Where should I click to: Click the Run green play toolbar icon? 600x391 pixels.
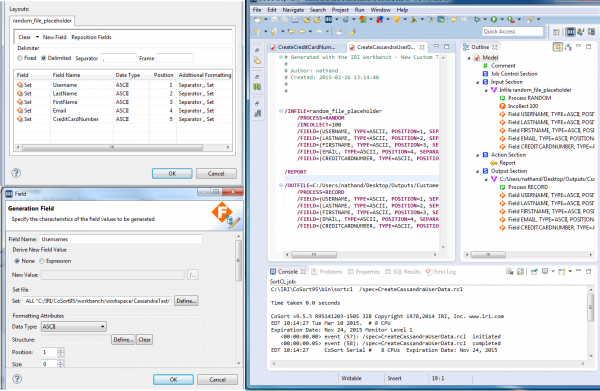pyautogui.click(x=494, y=19)
